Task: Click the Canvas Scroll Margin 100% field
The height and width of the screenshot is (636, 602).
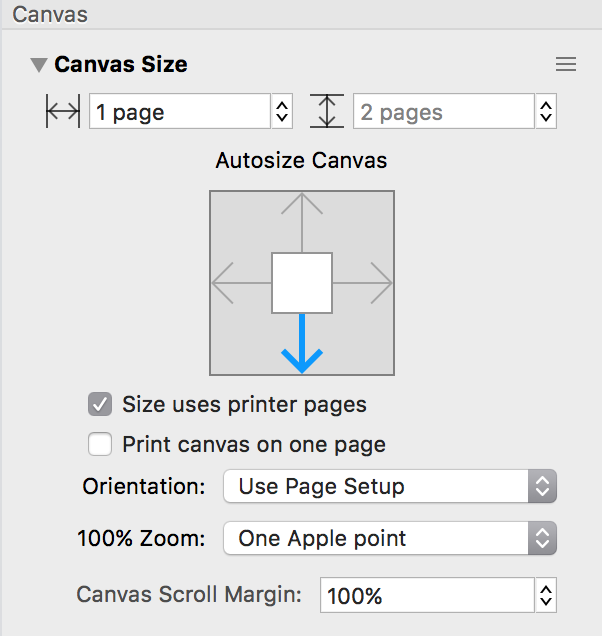Action: click(x=427, y=595)
